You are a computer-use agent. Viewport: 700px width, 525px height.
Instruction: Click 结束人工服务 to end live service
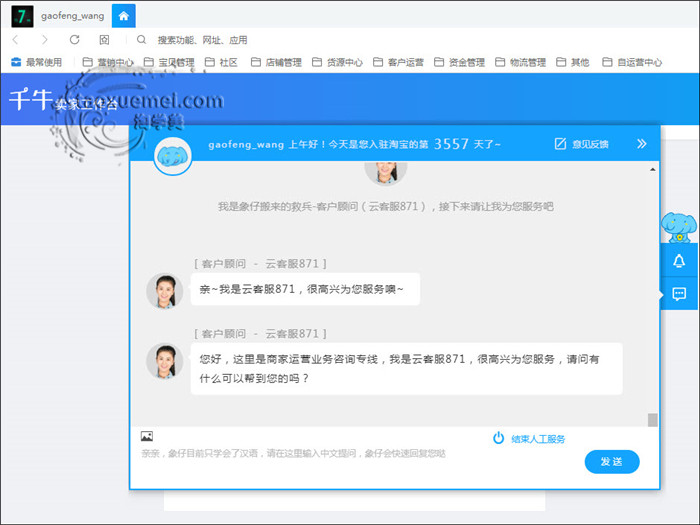tap(530, 439)
